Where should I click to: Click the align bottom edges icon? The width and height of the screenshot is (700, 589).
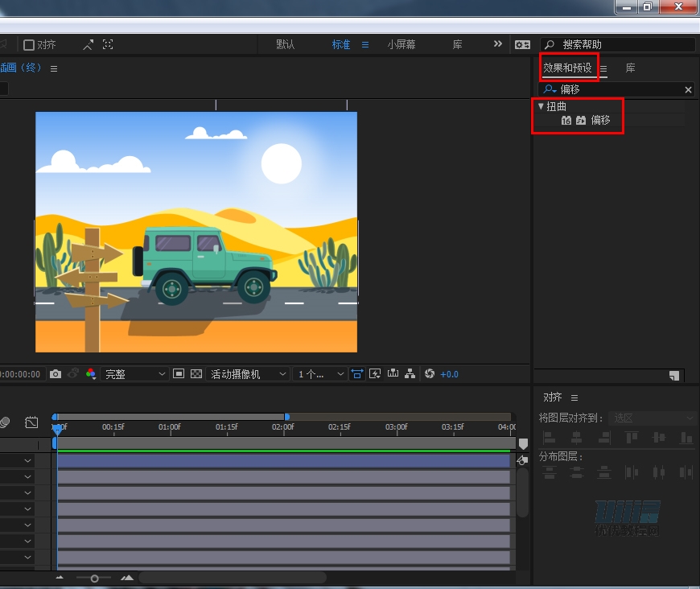[686, 437]
